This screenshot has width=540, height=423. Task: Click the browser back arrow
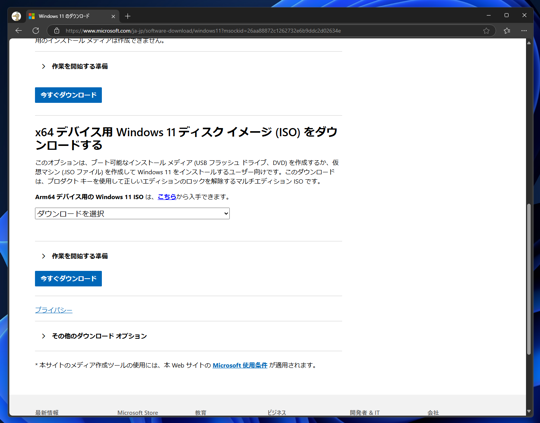19,31
